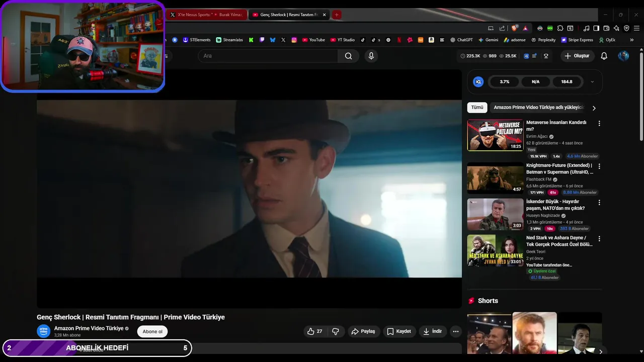Click the Oluştur create button
This screenshot has height=362, width=644.
(x=577, y=56)
